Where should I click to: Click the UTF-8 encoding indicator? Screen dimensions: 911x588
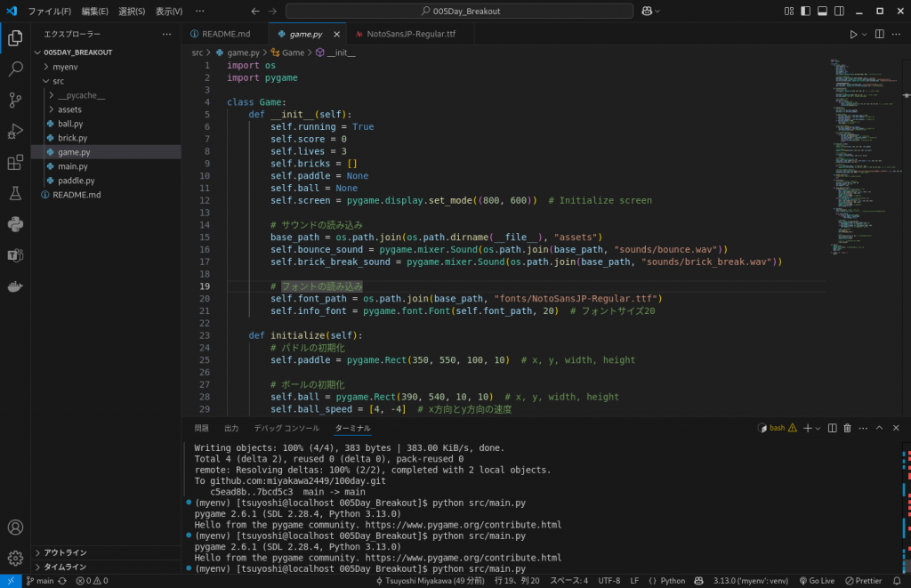coord(609,581)
